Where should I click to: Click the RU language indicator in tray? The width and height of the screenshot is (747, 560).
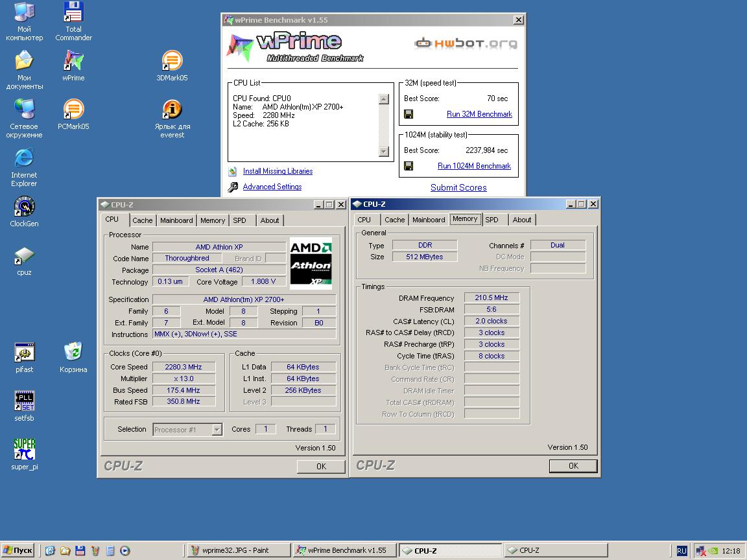coord(682,551)
